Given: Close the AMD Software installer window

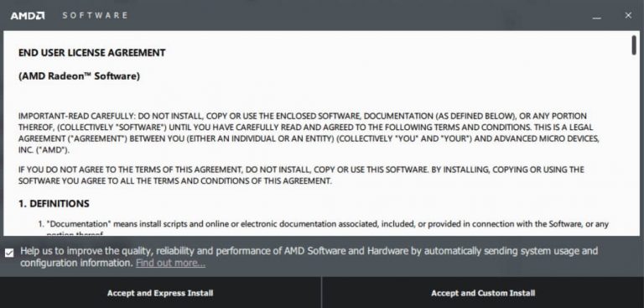Looking at the screenshot, I should point(628,15).
